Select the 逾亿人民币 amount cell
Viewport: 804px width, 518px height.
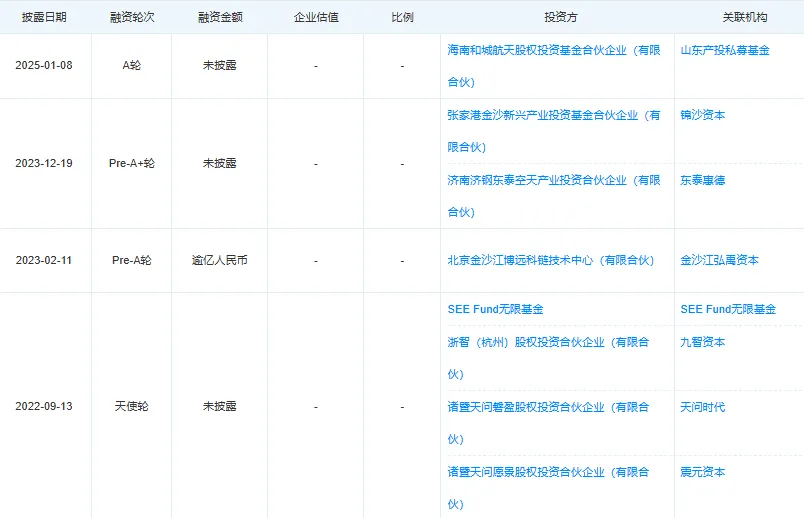click(220, 260)
